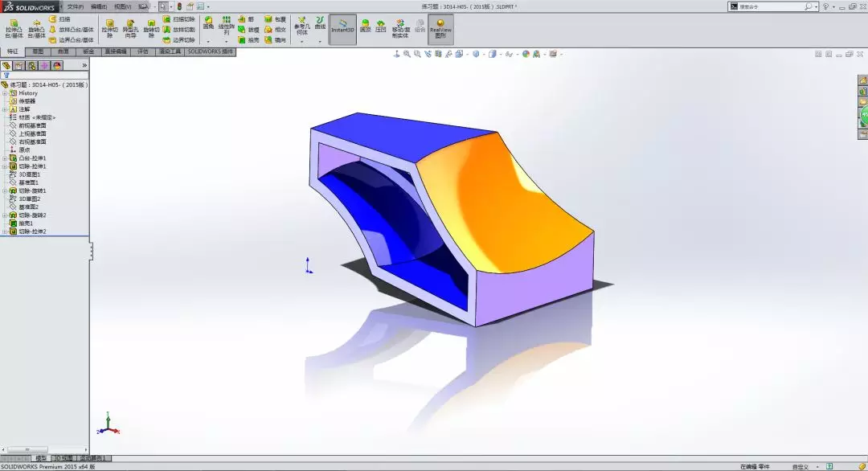
Task: Select the 拉伸切除 extruded cut tool
Action: click(109, 29)
